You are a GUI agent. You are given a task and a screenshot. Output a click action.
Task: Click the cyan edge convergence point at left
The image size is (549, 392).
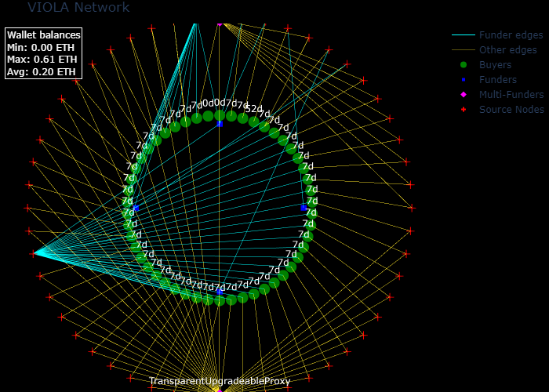click(x=35, y=253)
